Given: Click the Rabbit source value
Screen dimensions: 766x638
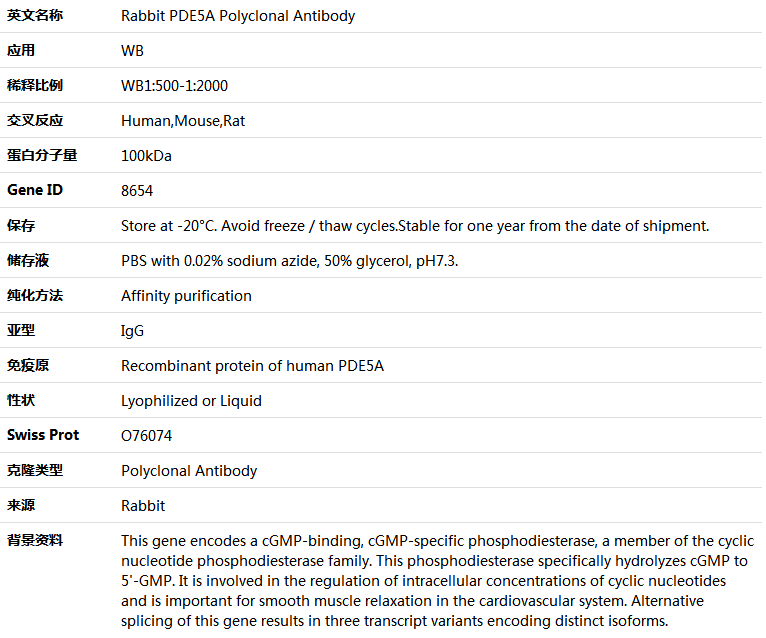Looking at the screenshot, I should pyautogui.click(x=143, y=506).
